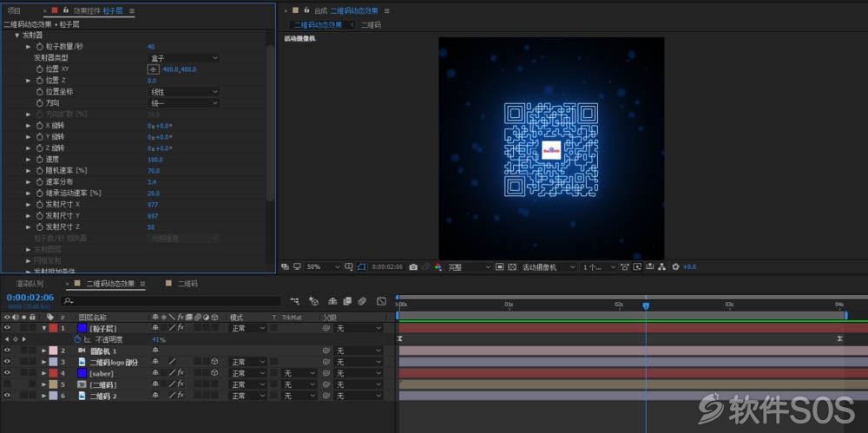Image resolution: width=868 pixels, height=433 pixels.
Task: Click the 不透明度 stopwatch on 粒子层
Action: pyautogui.click(x=77, y=339)
